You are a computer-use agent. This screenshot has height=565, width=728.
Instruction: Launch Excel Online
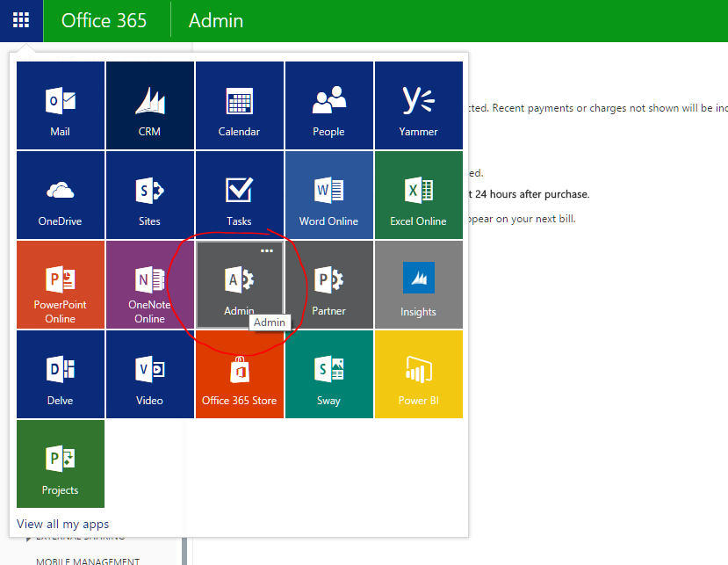418,195
